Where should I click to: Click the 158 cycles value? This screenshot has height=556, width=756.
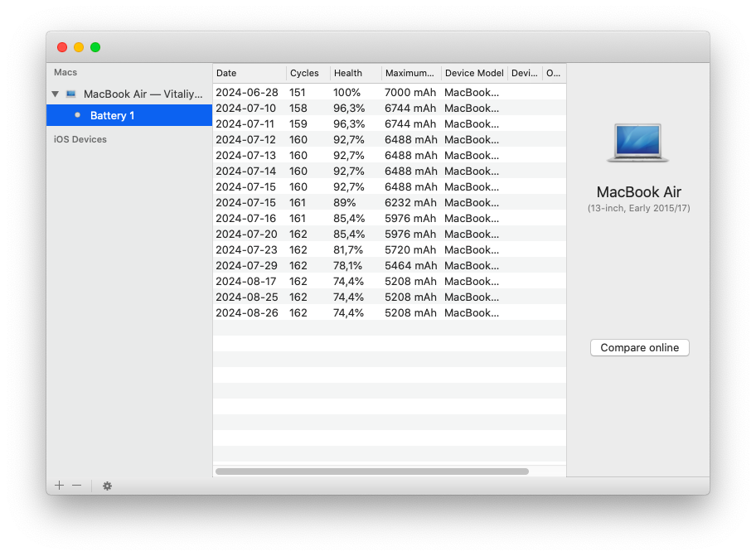[298, 108]
